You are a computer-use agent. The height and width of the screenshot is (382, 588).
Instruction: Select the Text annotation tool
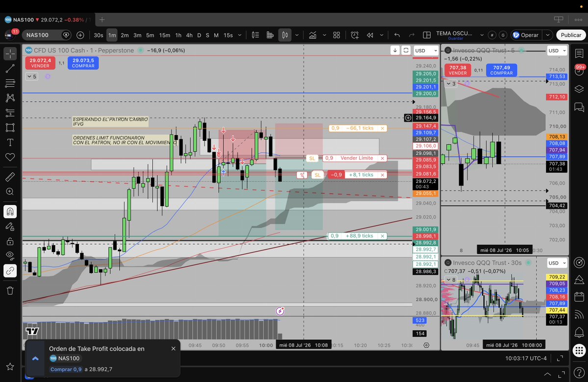pos(10,143)
